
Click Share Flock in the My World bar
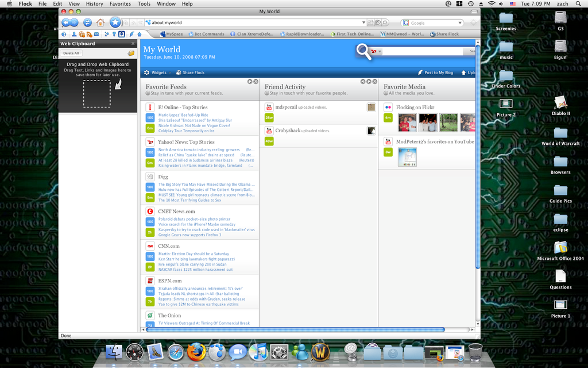point(191,72)
